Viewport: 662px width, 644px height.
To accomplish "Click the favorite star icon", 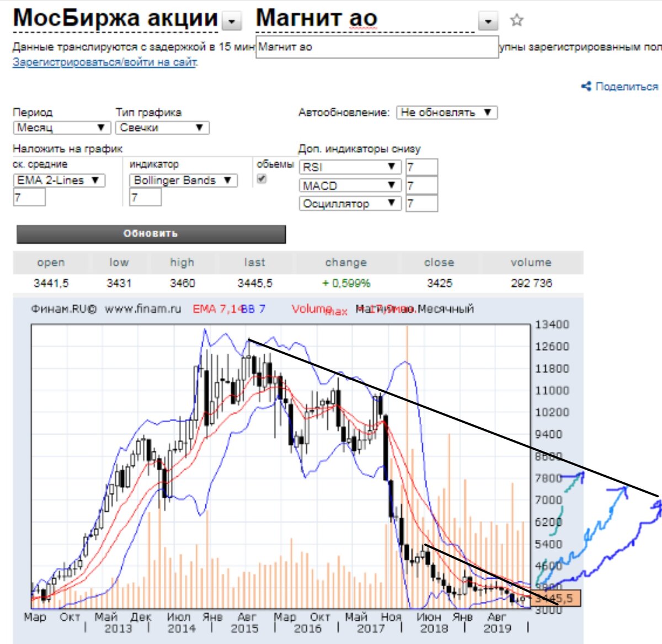I will pyautogui.click(x=516, y=20).
